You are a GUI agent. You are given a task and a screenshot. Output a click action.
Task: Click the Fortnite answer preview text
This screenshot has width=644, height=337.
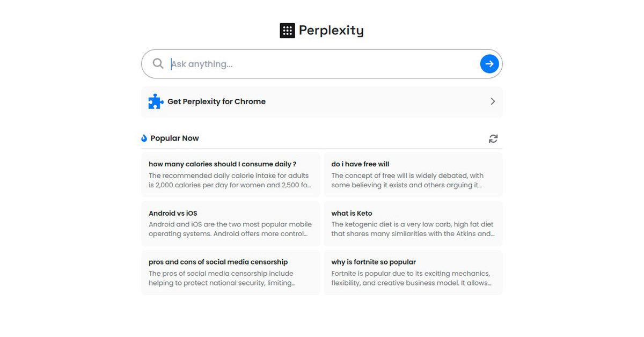click(411, 278)
